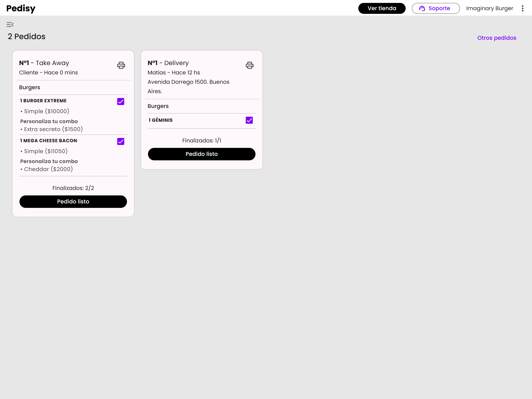532x399 pixels.
Task: Open the three-dot options menu
Action: [x=522, y=8]
